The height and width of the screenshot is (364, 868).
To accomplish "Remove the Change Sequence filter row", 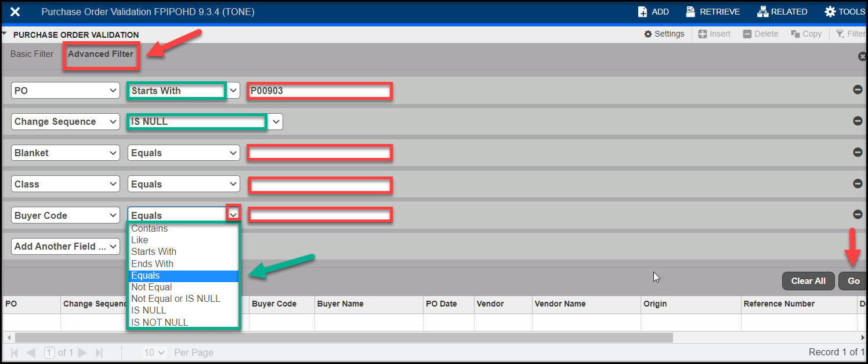I will (x=858, y=121).
